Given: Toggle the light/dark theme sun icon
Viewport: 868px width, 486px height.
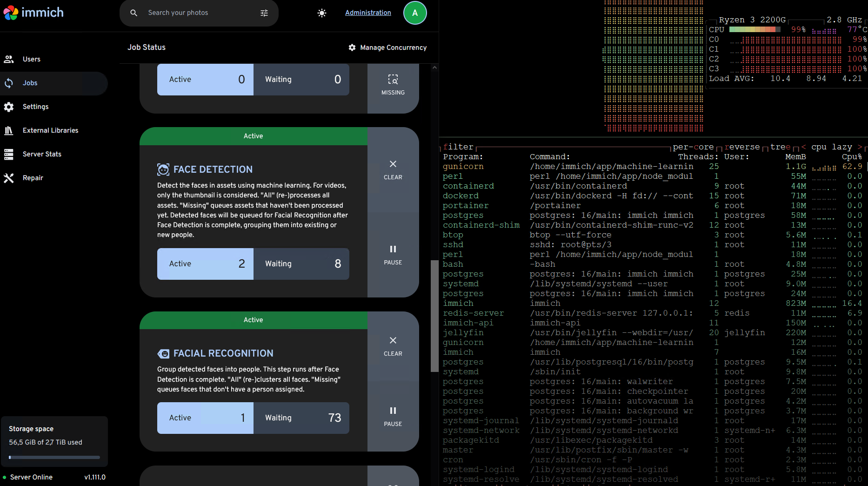Looking at the screenshot, I should tap(321, 13).
